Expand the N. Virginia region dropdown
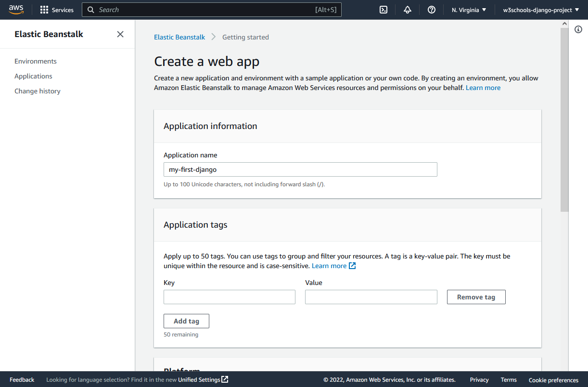 469,10
